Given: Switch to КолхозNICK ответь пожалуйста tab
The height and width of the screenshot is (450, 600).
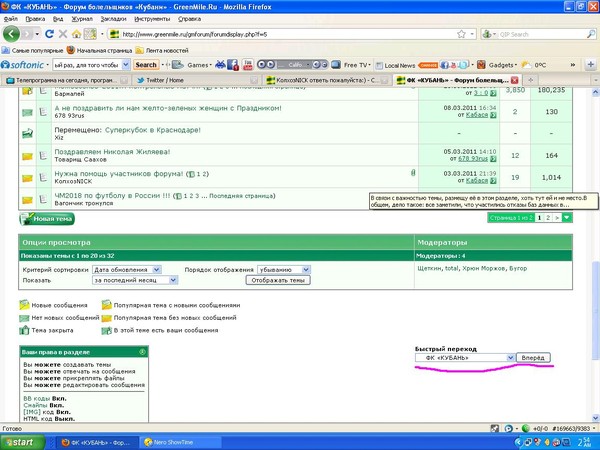Looking at the screenshot, I should pyautogui.click(x=327, y=80).
